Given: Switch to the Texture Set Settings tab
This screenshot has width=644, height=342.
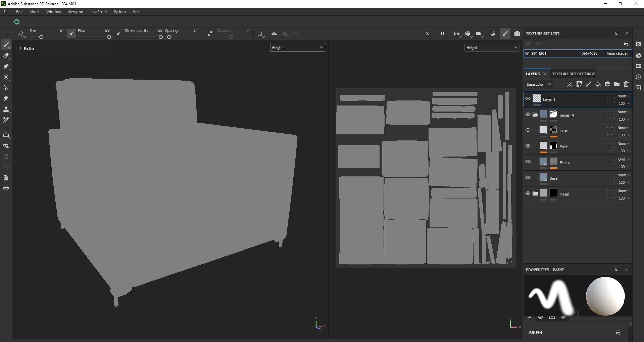Looking at the screenshot, I should pyautogui.click(x=574, y=74).
